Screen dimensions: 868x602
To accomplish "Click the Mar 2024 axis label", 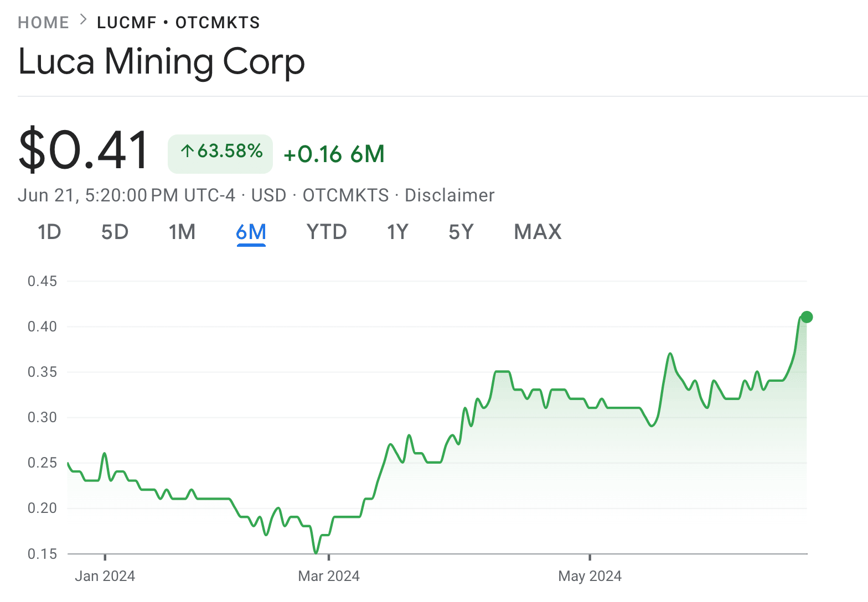I will click(329, 576).
